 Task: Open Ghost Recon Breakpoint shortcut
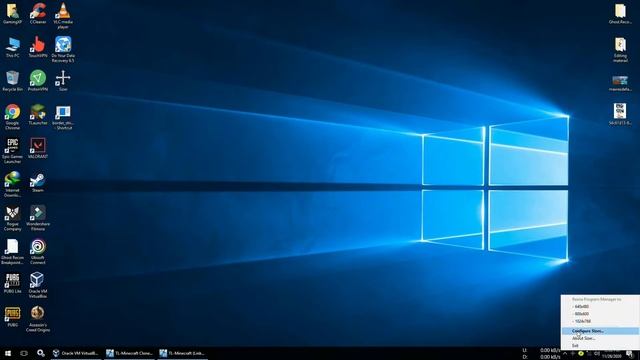coord(12,251)
